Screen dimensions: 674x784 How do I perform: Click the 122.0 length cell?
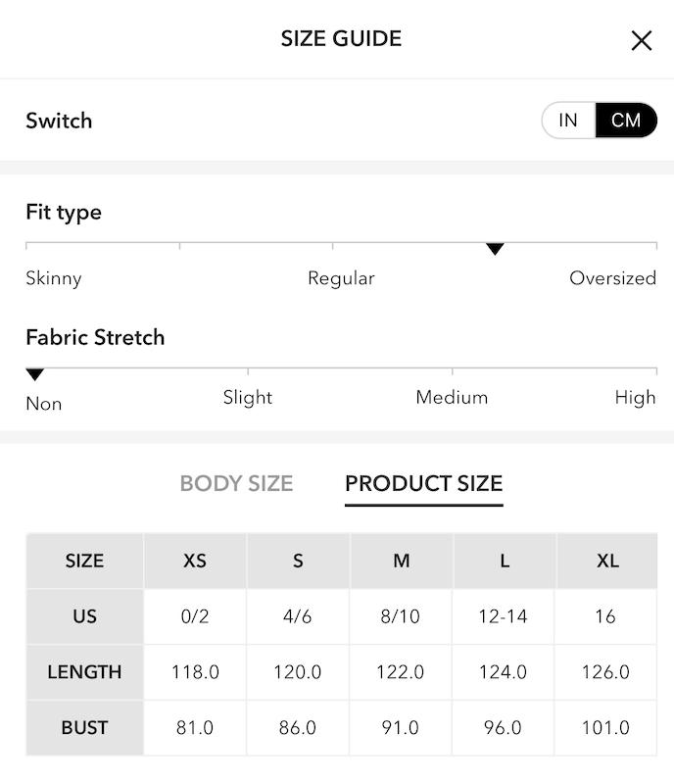401,672
